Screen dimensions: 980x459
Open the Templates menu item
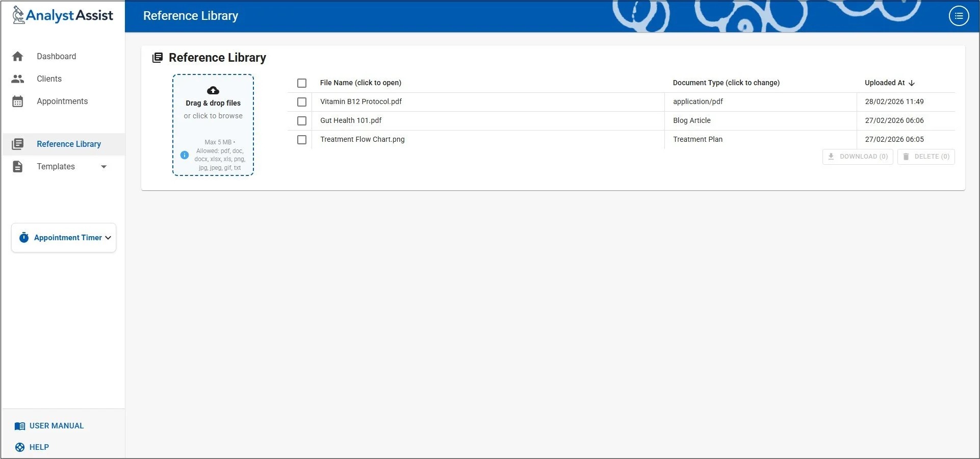point(56,167)
